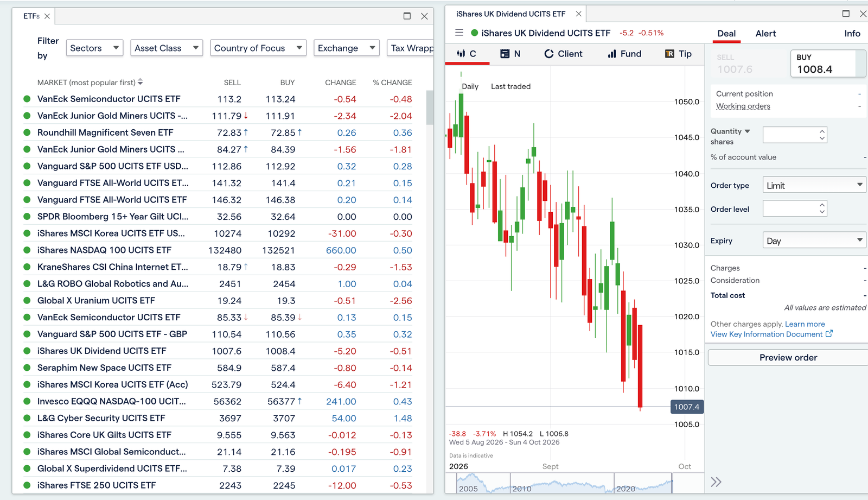Image resolution: width=868 pixels, height=500 pixels.
Task: Close the ETFs tab
Action: 47,16
